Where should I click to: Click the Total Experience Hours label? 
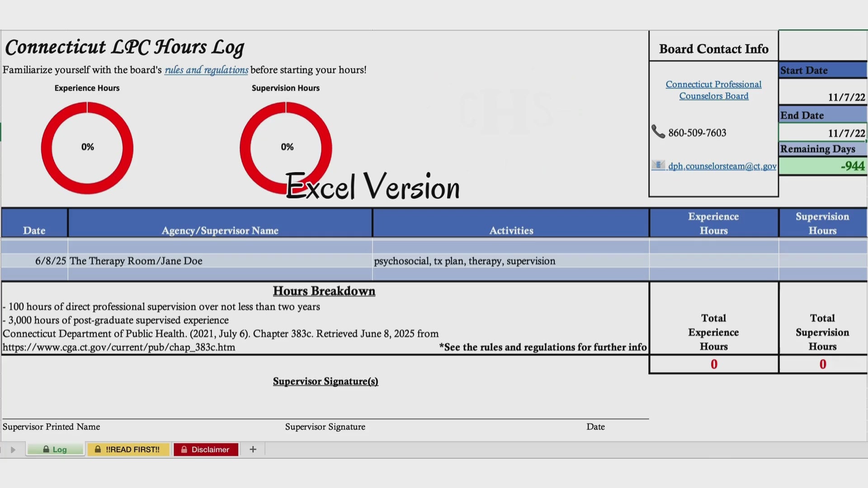click(714, 332)
